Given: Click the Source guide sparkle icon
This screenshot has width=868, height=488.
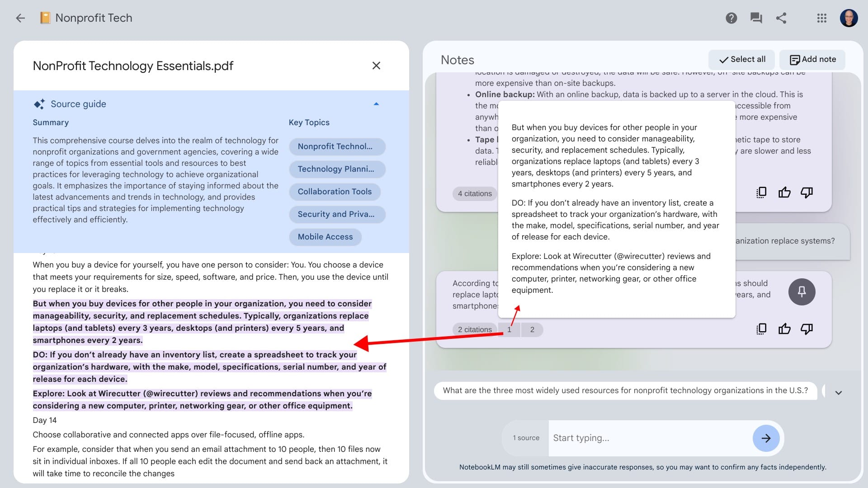Looking at the screenshot, I should (39, 104).
